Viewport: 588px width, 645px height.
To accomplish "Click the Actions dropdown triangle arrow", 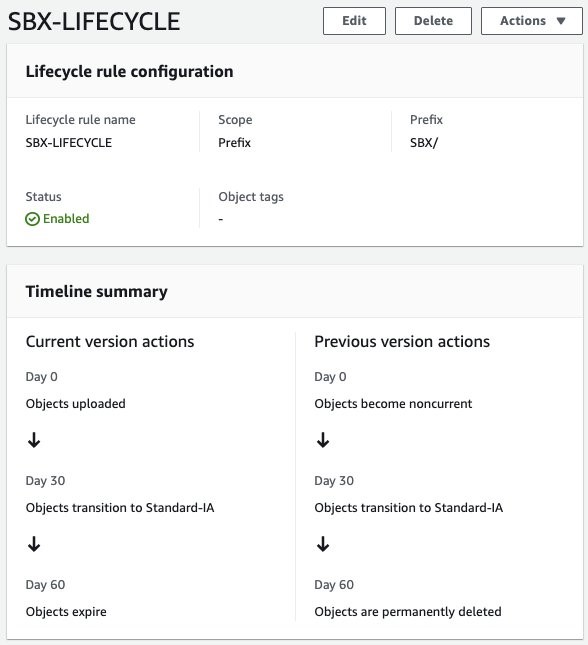I will click(561, 21).
